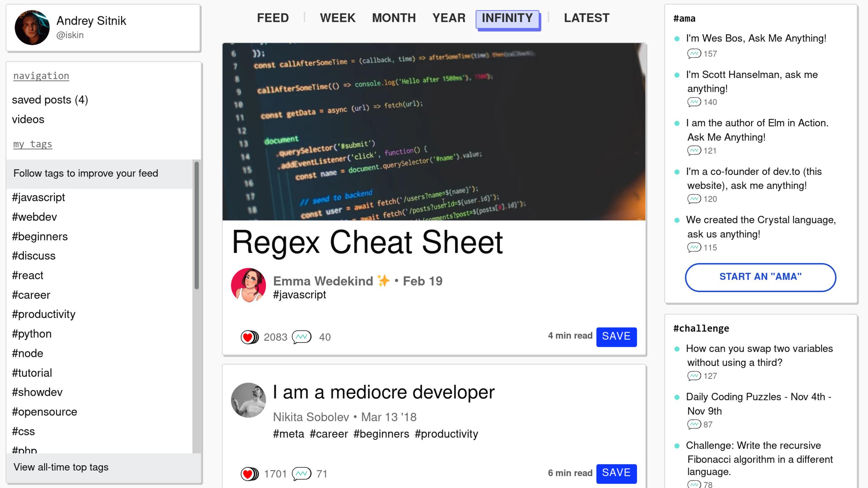Open the Elm in Action author AMA
This screenshot has width=868, height=488.
pos(758,130)
